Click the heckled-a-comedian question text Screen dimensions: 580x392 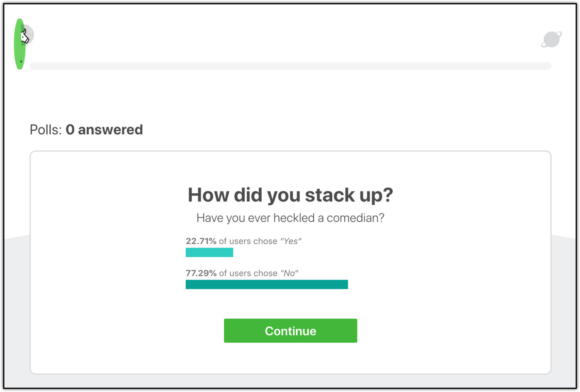[290, 218]
